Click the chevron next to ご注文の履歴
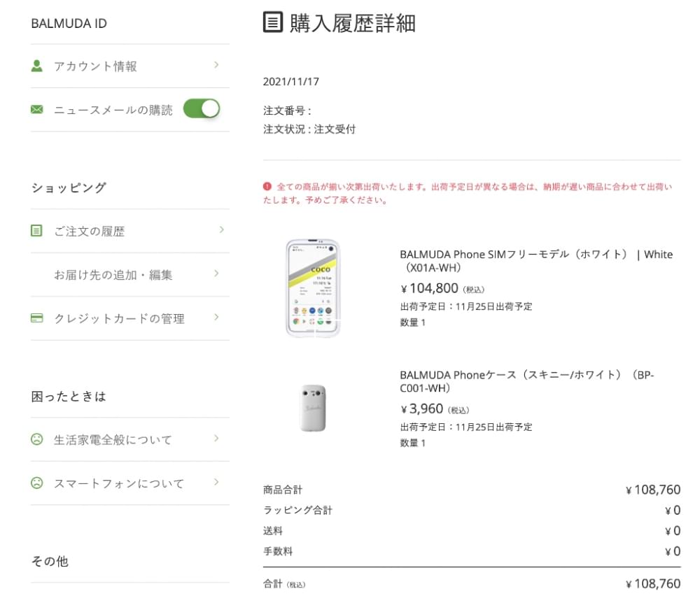This screenshot has width=700, height=596. 221,229
